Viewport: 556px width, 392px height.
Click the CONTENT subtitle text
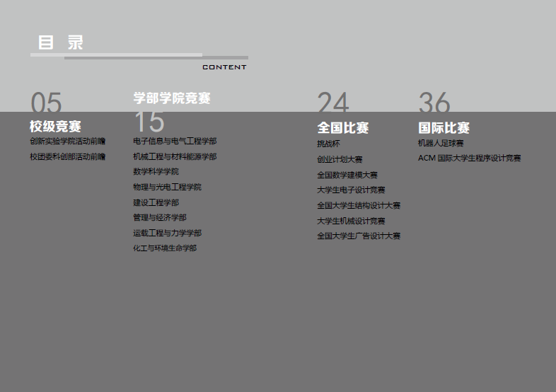pyautogui.click(x=224, y=67)
